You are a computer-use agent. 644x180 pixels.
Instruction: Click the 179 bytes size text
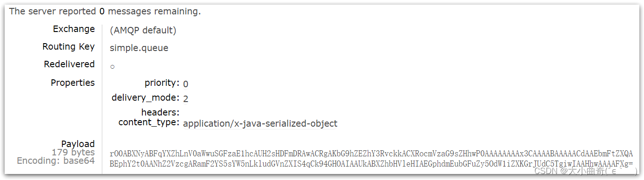pos(73,152)
